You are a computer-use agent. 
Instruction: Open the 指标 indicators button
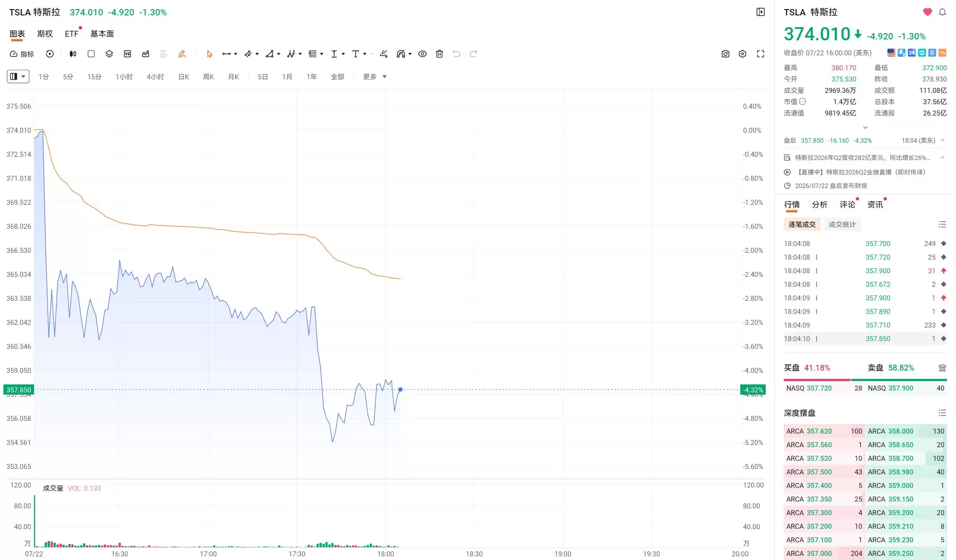point(22,54)
